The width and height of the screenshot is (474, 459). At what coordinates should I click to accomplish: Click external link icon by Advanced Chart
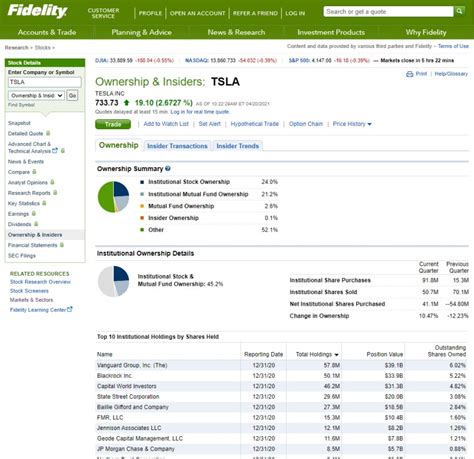click(55, 151)
